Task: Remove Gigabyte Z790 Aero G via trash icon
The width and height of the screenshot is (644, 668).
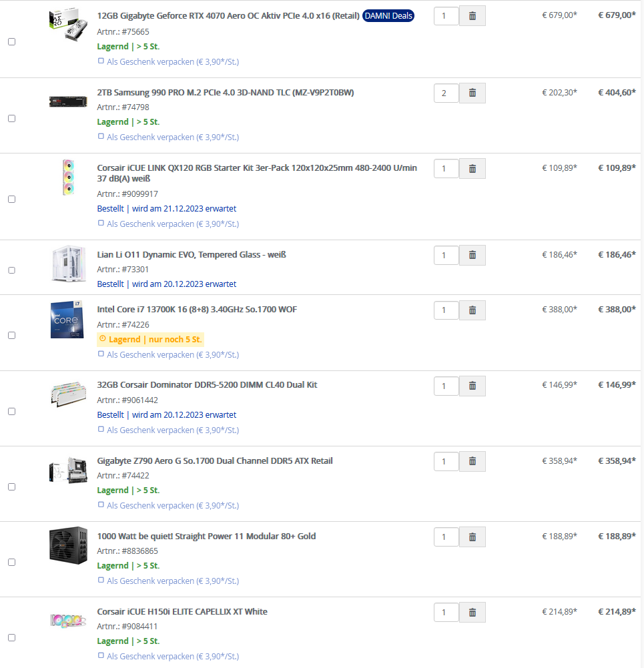Action: [472, 461]
